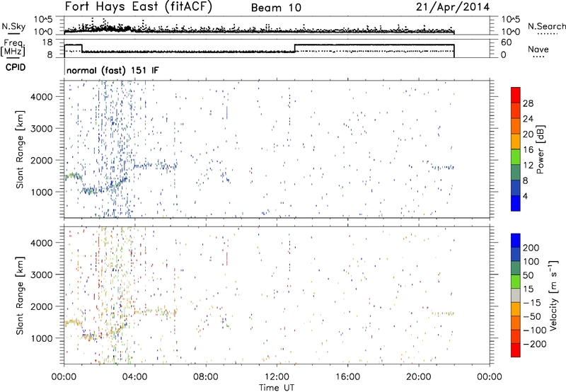Pick the gray segment of the velocity color bar
The height and width of the screenshot is (392, 566).
(516, 295)
